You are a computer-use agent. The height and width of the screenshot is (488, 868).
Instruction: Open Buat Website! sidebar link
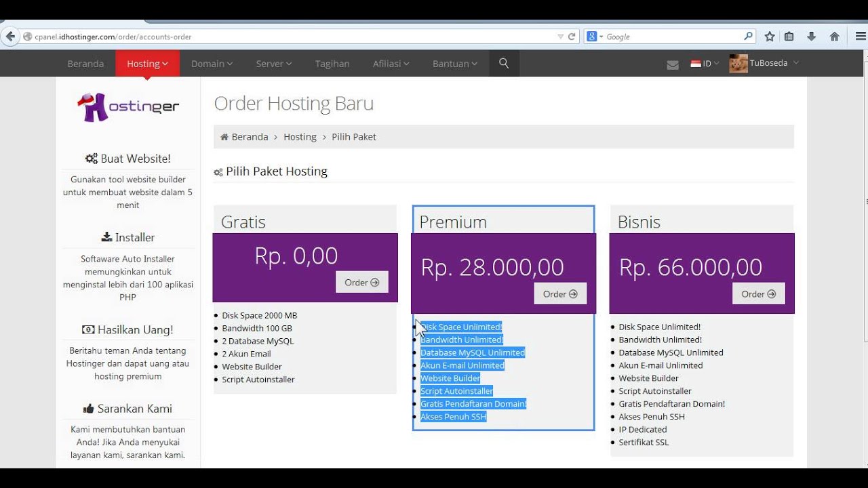128,159
